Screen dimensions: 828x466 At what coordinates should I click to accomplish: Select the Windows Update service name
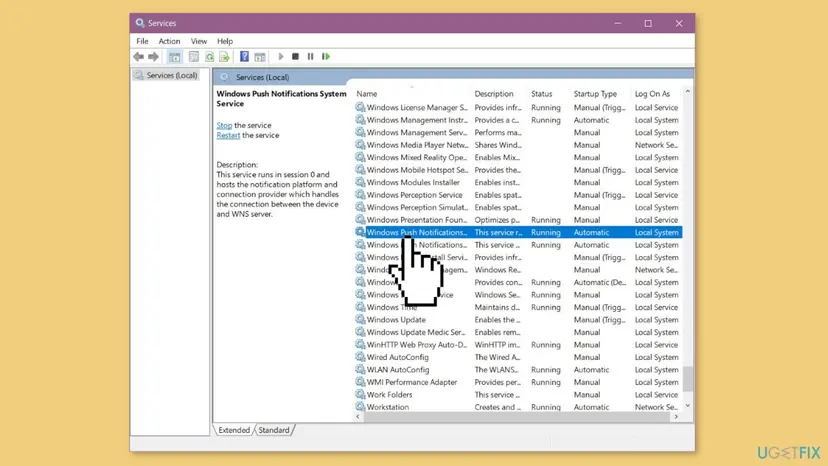point(396,320)
